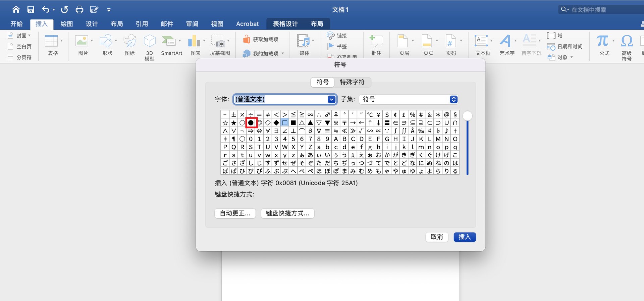644x301 pixels.
Task: Select the black diamond ◆ symbol
Action: [276, 123]
